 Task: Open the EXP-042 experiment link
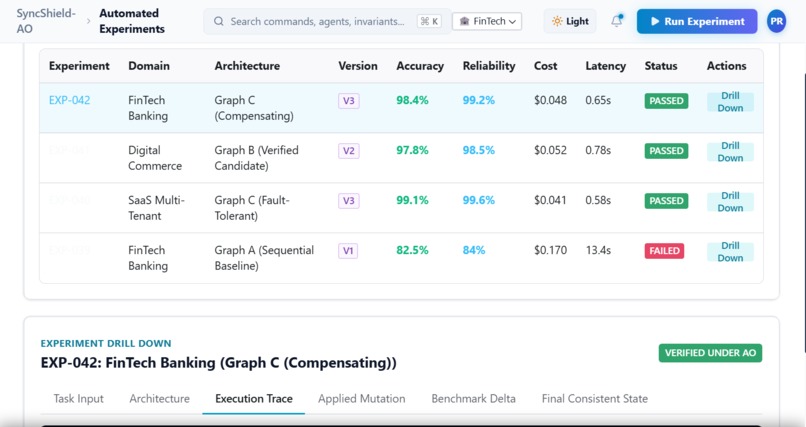pyautogui.click(x=69, y=100)
